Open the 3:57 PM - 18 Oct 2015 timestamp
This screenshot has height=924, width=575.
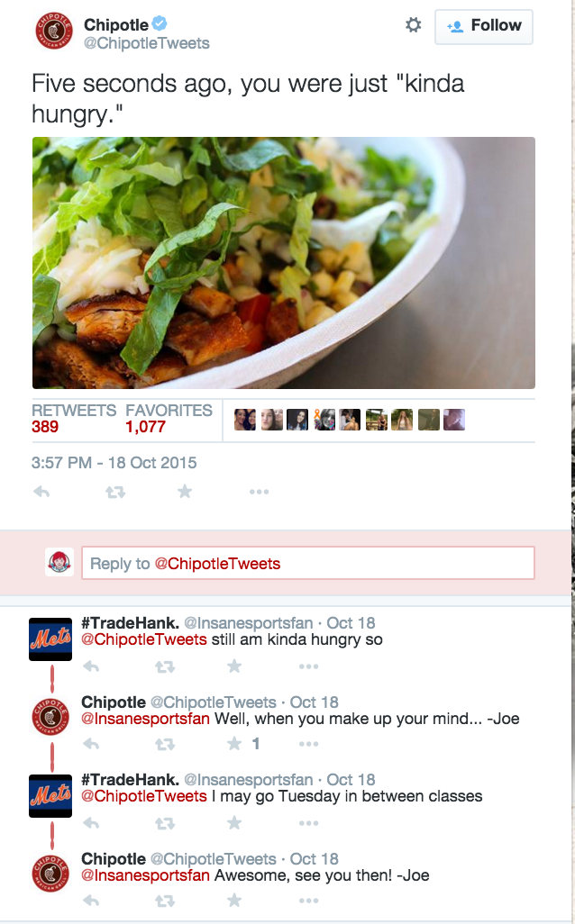pos(114,463)
